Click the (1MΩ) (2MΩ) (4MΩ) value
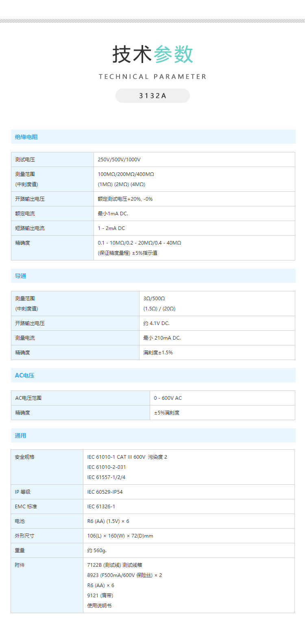The width and height of the screenshot is (305, 644). click(x=122, y=184)
